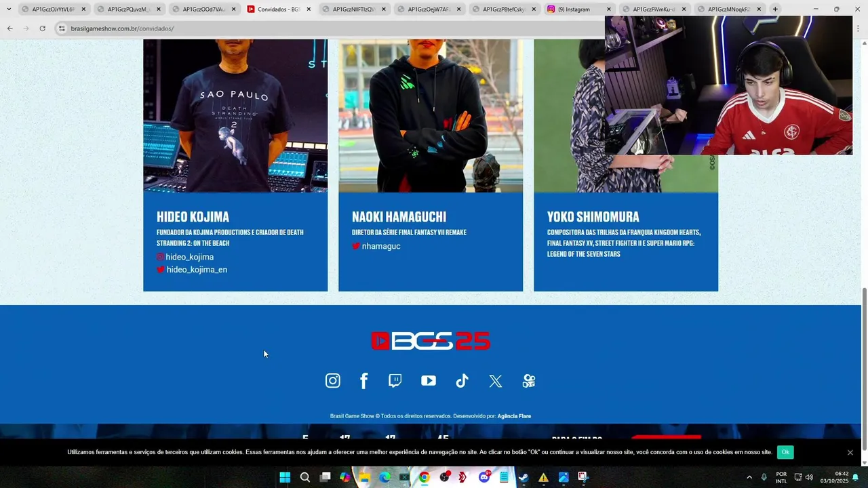The width and height of the screenshot is (868, 488).
Task: Show hidden system tray icons
Action: pos(749,477)
